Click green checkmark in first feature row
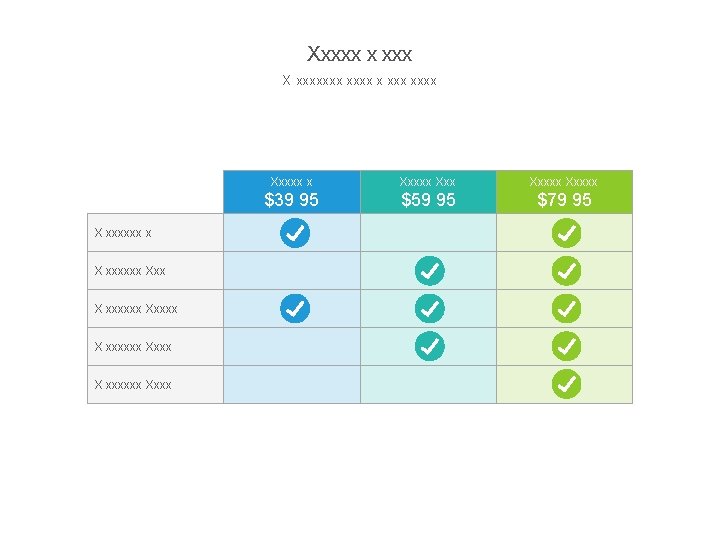 pyautogui.click(x=565, y=233)
